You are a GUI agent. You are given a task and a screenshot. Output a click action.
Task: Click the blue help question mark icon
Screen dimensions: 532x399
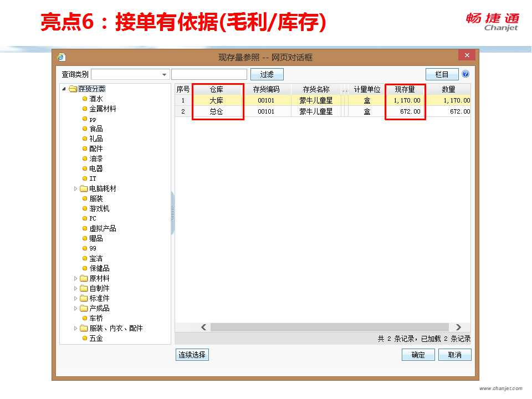pos(465,74)
